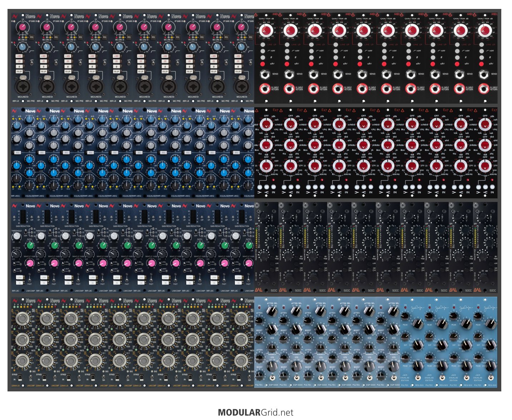Click the REG button on the fifth Neve mic pre
This screenshot has height=420, width=512.
click(129, 37)
